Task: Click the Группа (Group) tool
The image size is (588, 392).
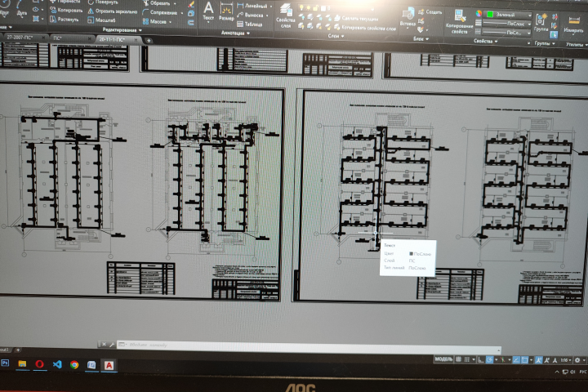Action: click(x=541, y=23)
